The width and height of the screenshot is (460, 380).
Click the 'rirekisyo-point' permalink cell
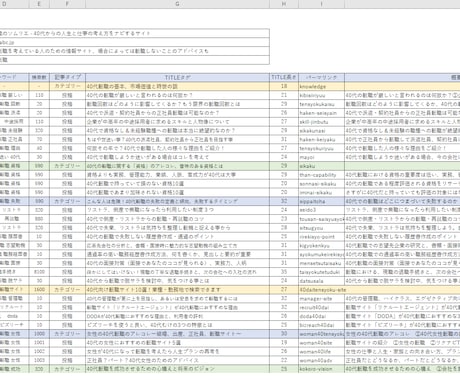tap(322, 237)
